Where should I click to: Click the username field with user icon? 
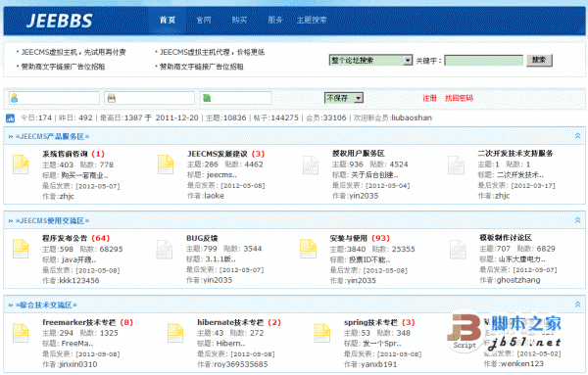[x=54, y=98]
